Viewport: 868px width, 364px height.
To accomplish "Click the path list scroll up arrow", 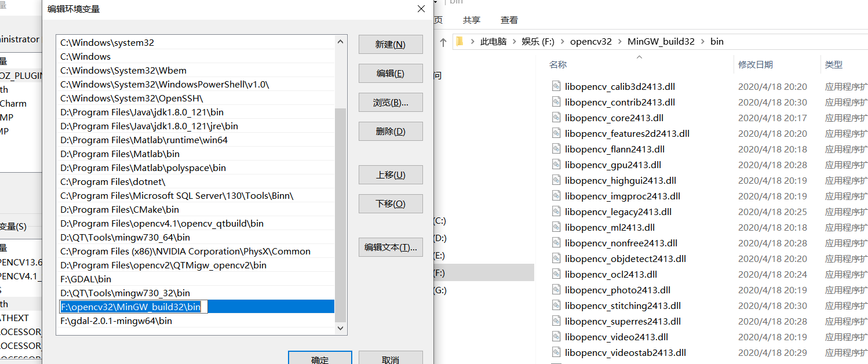I will click(341, 41).
